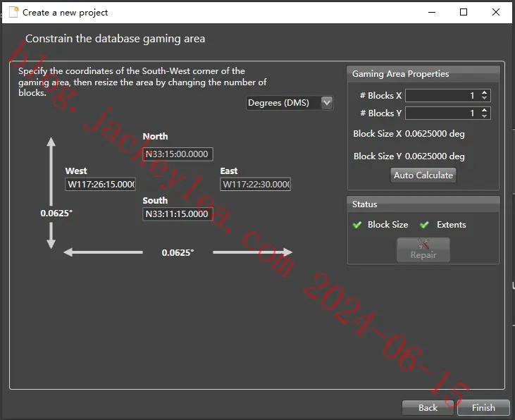Click the West coordinate input field
The width and height of the screenshot is (515, 420).
tap(101, 185)
